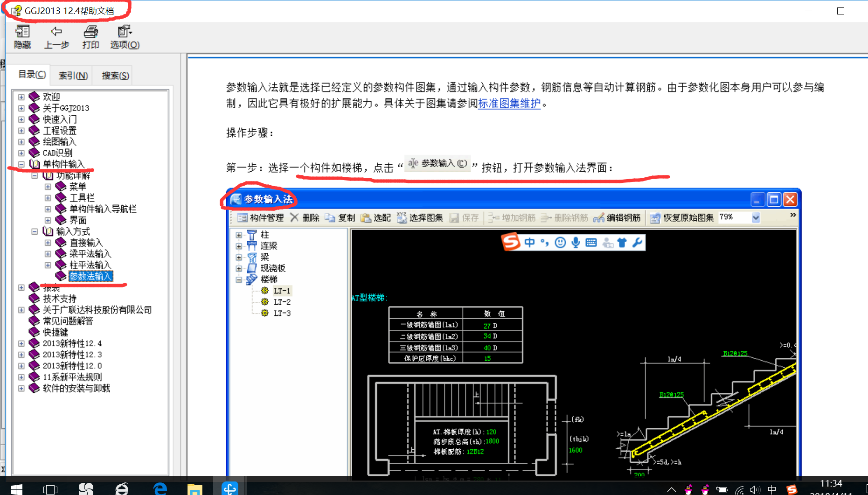Image resolution: width=868 pixels, height=495 pixels.
Task: Open Internet Explorer from the taskbar
Action: click(122, 489)
